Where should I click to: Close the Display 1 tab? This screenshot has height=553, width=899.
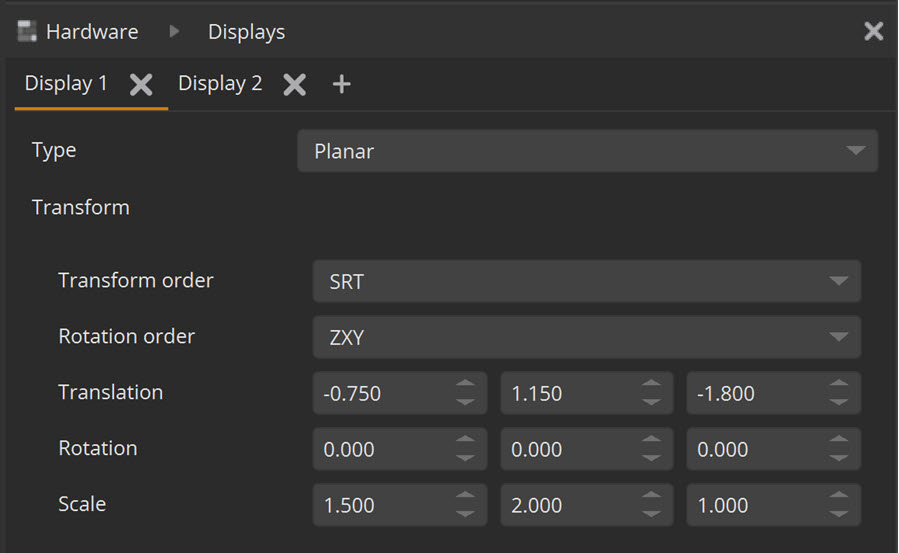(141, 85)
